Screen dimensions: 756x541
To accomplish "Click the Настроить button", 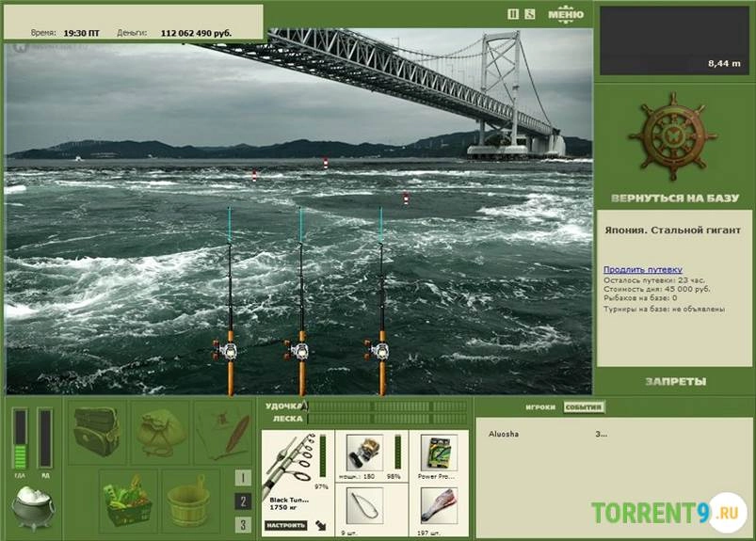I will (286, 525).
